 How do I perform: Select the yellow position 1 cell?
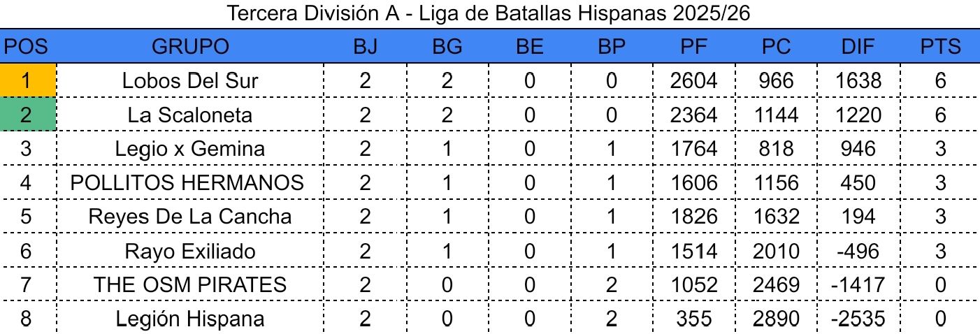click(27, 80)
